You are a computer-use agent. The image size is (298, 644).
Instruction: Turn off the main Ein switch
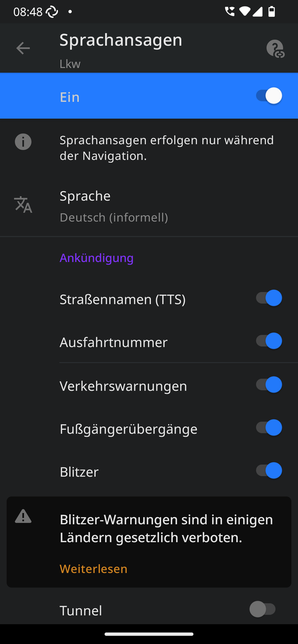pos(269,96)
